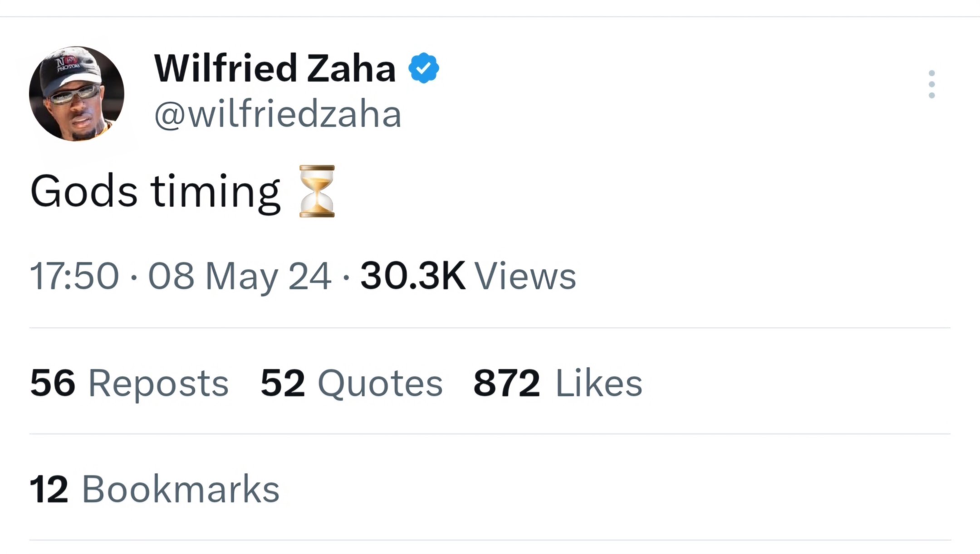Click the 08 May 24 date

tap(240, 276)
